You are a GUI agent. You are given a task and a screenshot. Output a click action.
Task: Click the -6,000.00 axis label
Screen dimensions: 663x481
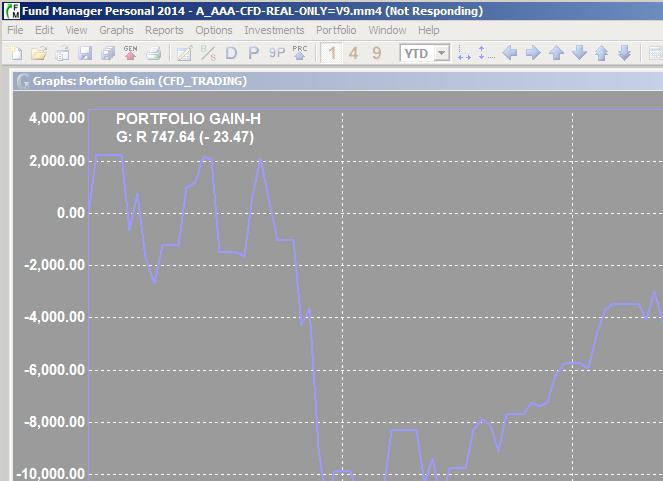click(55, 370)
